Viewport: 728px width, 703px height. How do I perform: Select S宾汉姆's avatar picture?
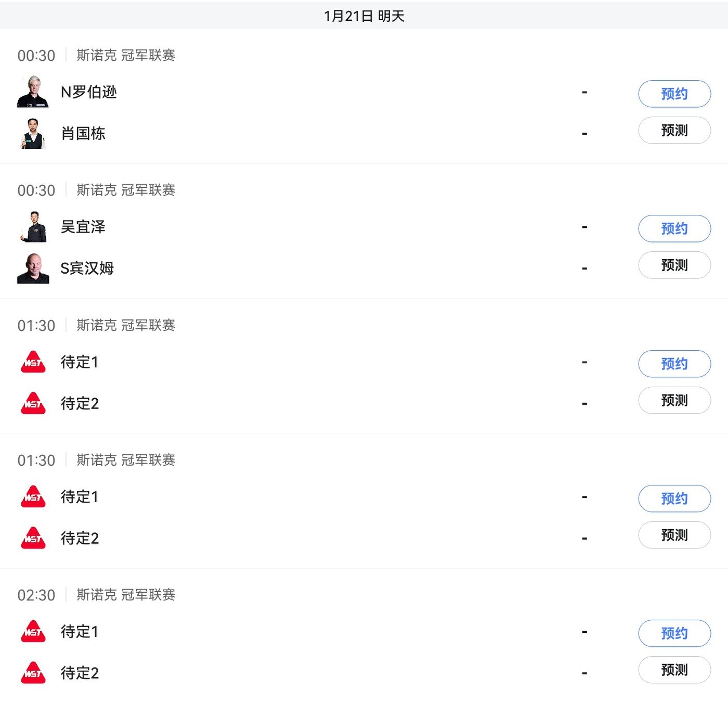[33, 269]
